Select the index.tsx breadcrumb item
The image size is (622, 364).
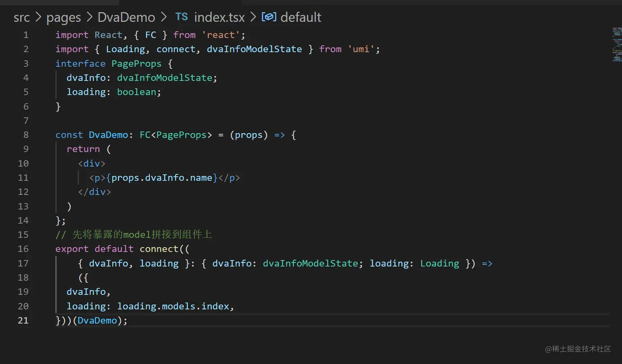point(219,17)
